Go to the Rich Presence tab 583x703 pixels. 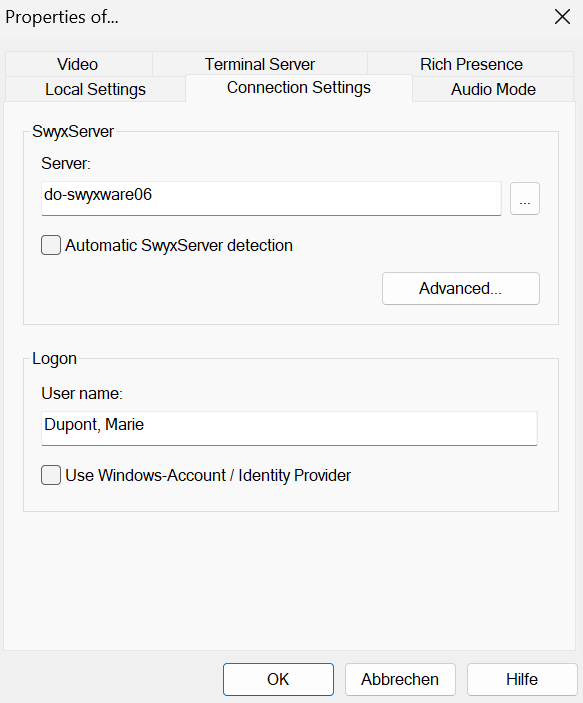pos(471,64)
